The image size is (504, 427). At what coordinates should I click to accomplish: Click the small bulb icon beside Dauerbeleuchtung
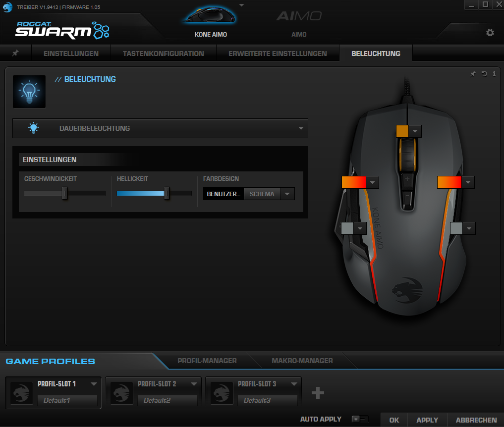(x=33, y=128)
